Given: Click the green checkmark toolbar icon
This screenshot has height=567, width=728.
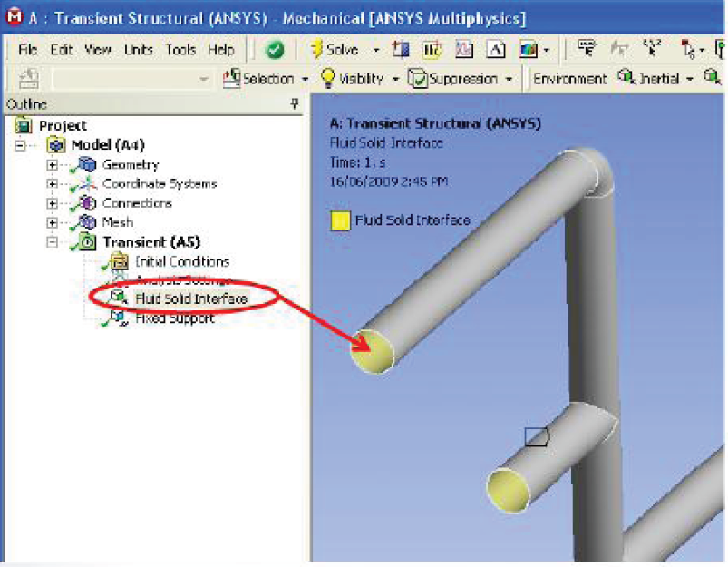Looking at the screenshot, I should (x=275, y=49).
